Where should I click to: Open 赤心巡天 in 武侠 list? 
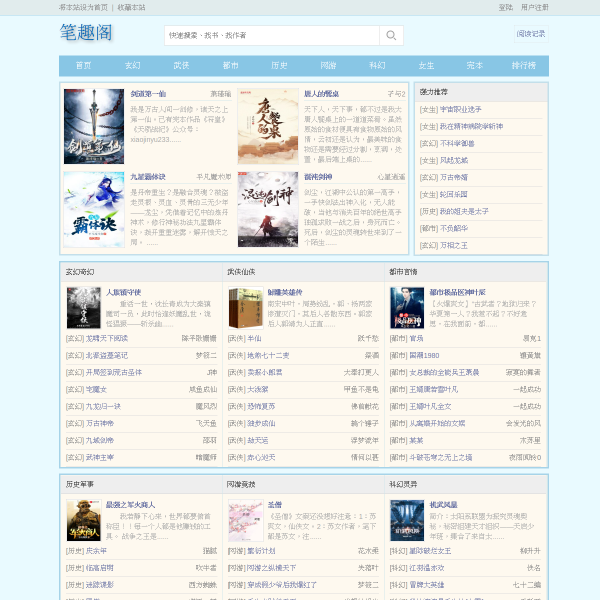pyautogui.click(x=261, y=457)
